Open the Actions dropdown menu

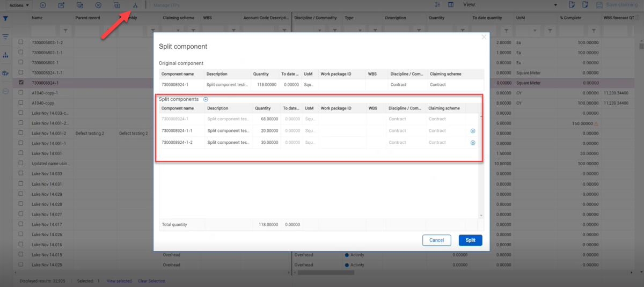click(x=20, y=5)
